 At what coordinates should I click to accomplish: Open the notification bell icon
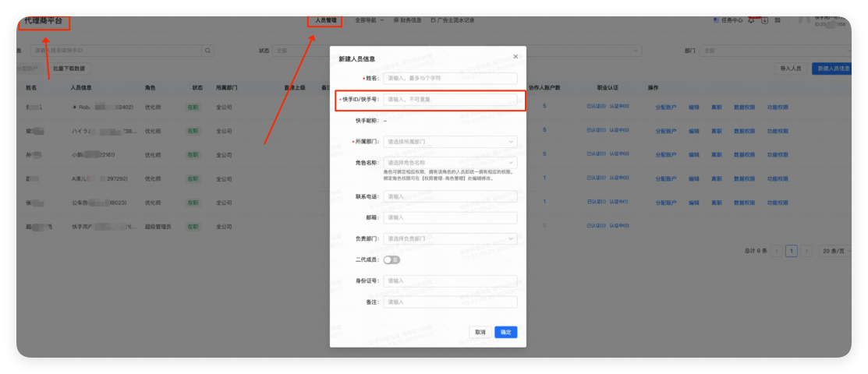[751, 20]
